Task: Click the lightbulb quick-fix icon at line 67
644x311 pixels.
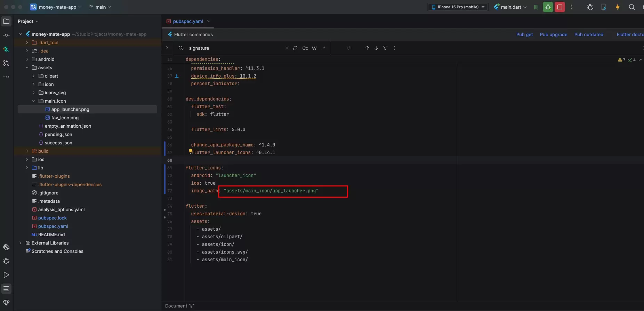Action: point(191,151)
